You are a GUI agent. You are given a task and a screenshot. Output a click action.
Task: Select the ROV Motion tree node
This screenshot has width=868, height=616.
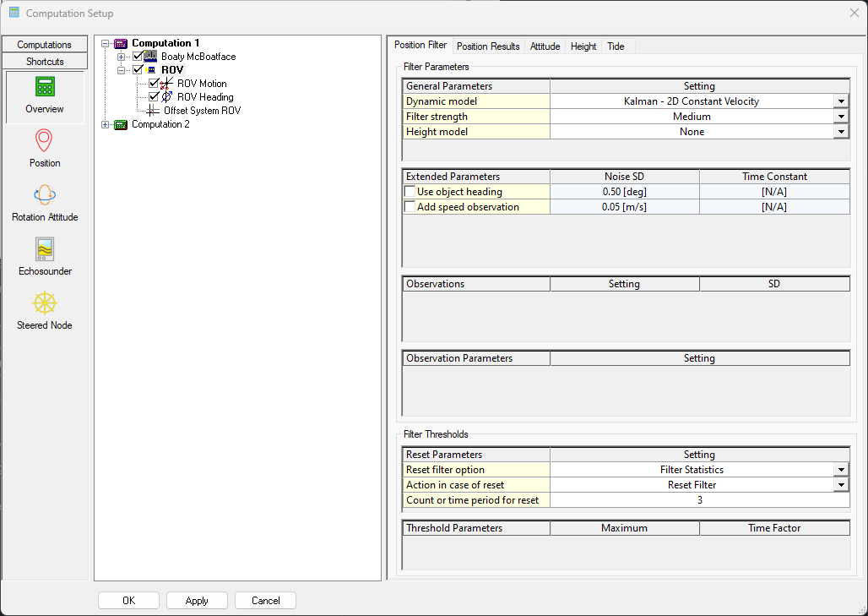point(202,84)
